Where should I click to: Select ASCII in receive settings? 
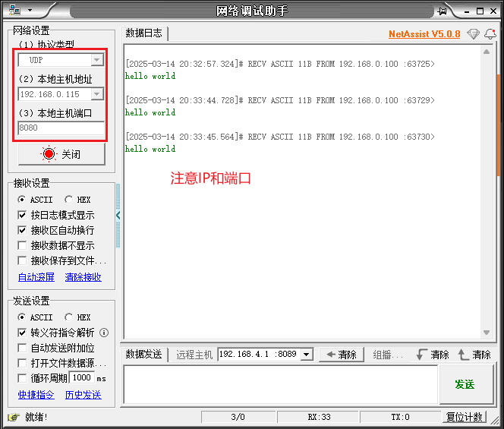tap(35, 200)
